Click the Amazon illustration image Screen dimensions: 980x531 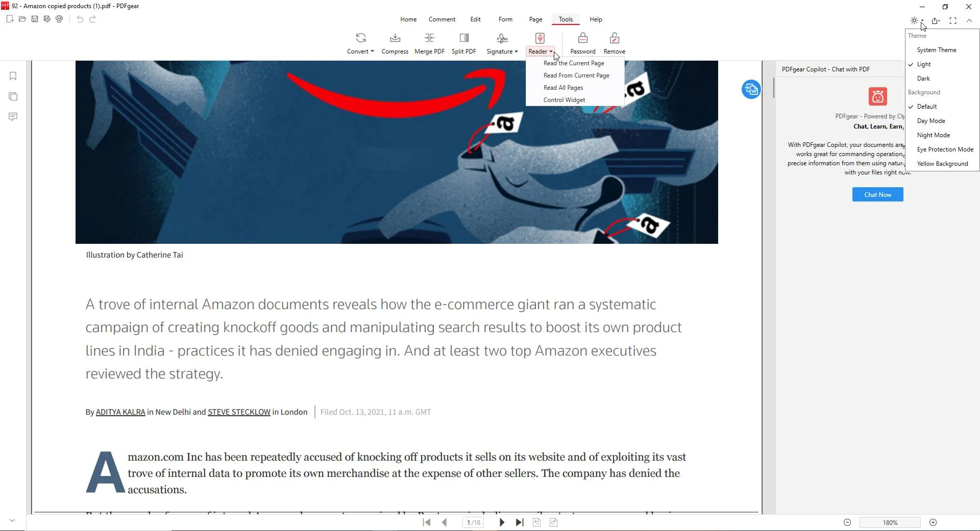(x=397, y=152)
